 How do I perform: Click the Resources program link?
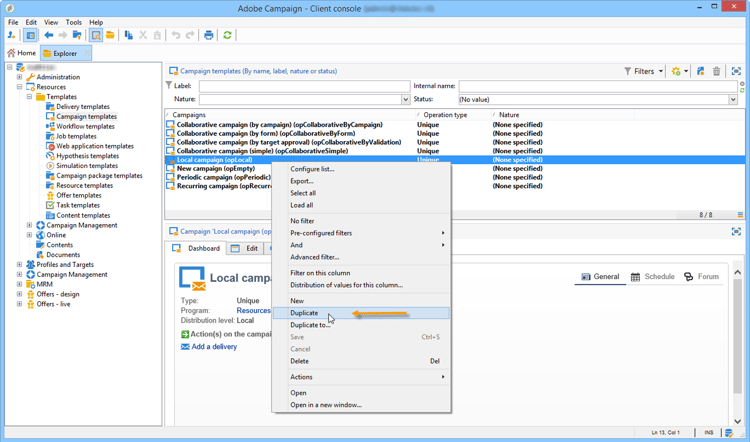coord(254,310)
